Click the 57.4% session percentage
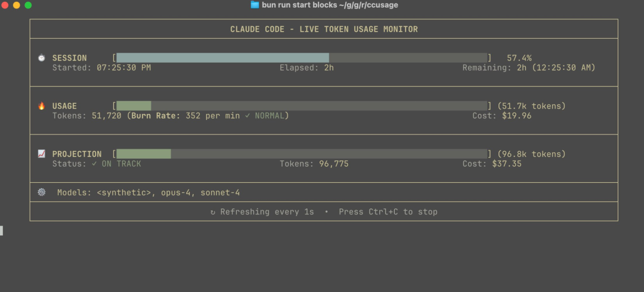644x292 pixels. point(519,58)
